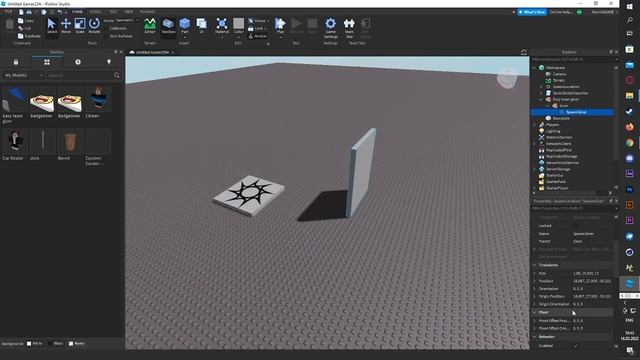Expand the Size property row
This screenshot has height=360, width=640.
pyautogui.click(x=535, y=273)
